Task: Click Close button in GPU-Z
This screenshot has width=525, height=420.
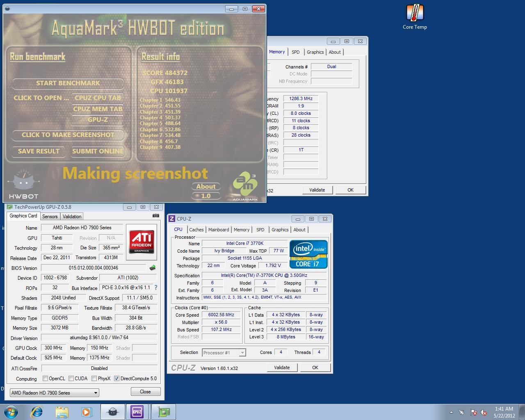Action: point(145,392)
